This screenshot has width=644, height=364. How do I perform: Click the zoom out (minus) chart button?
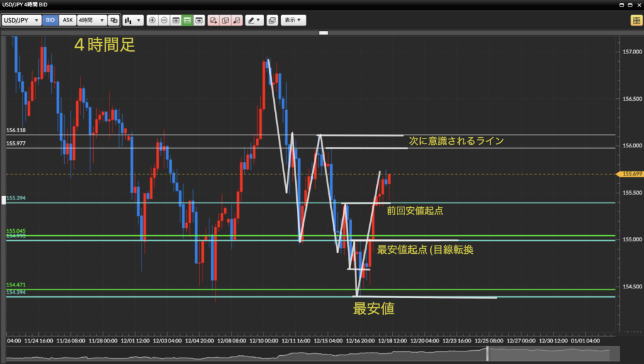coord(164,20)
